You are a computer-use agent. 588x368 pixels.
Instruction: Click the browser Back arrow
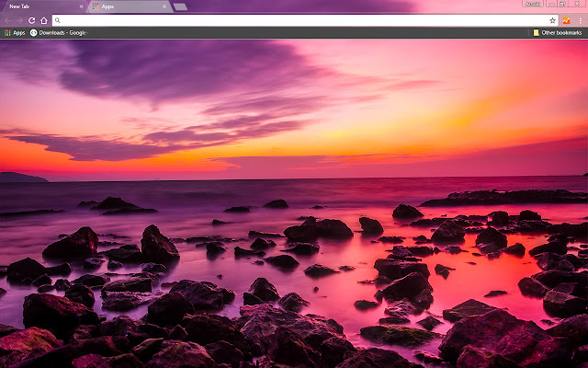(x=7, y=19)
